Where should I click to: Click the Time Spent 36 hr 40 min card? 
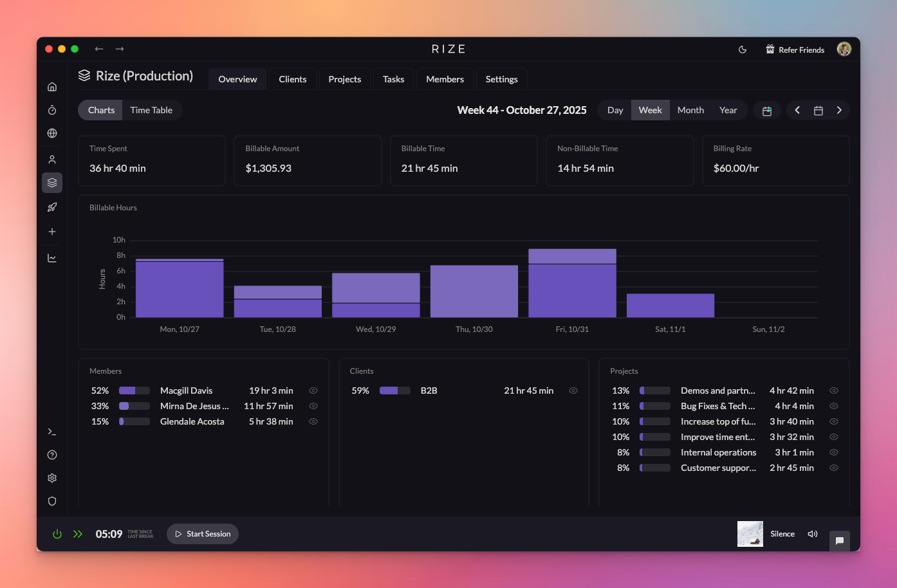coord(152,161)
